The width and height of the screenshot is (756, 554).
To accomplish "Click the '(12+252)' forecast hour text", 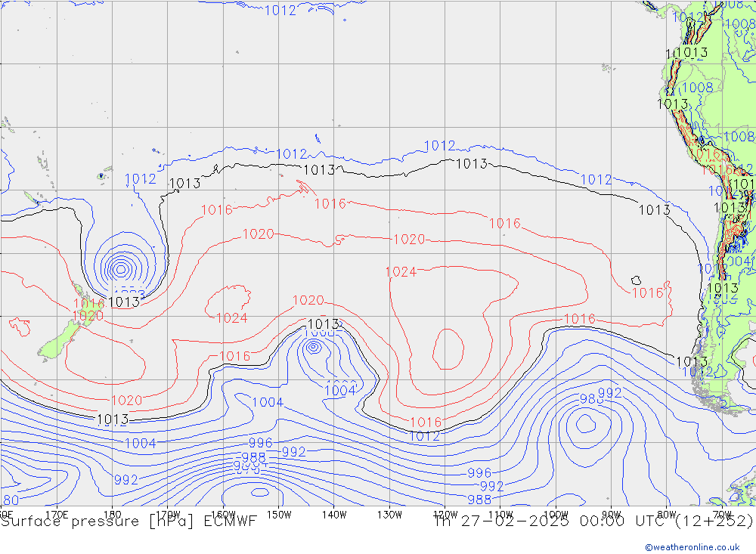I will (x=714, y=522).
